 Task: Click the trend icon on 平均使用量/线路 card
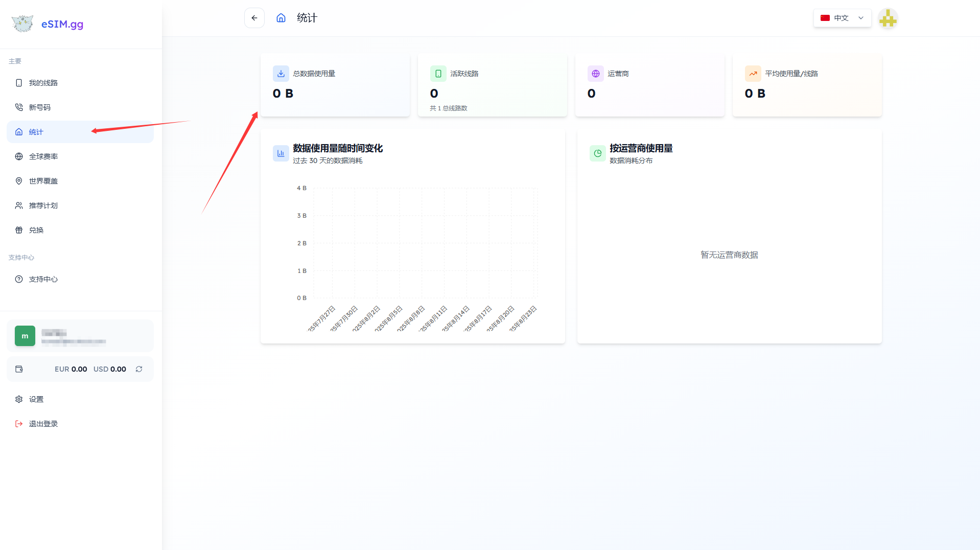(x=753, y=74)
